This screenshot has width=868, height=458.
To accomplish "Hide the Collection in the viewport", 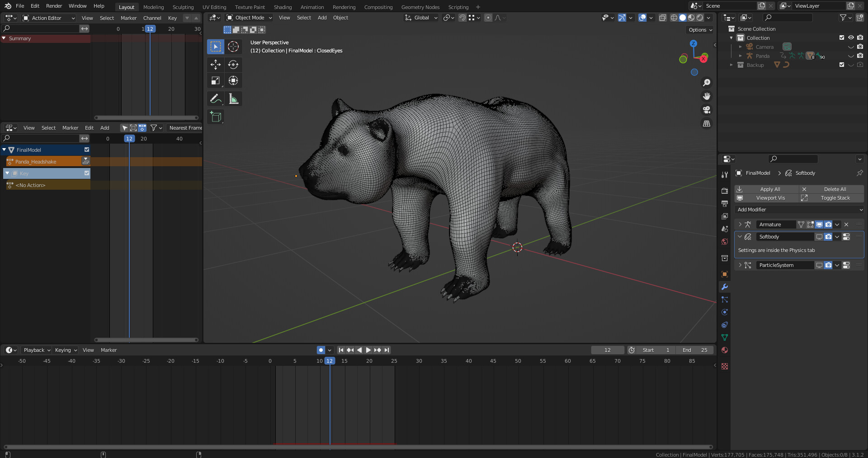I will (851, 38).
